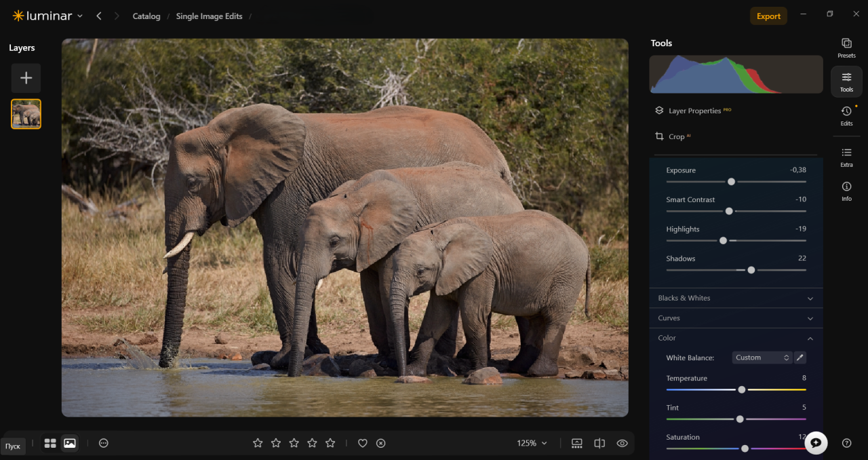
Task: Select the elephant layer thumbnail
Action: [26, 114]
